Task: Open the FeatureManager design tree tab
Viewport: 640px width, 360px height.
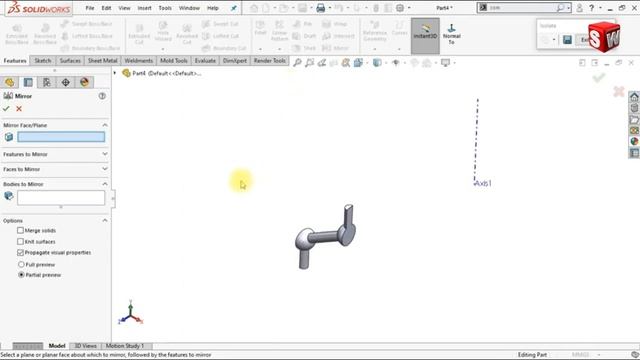Action: coord(9,82)
